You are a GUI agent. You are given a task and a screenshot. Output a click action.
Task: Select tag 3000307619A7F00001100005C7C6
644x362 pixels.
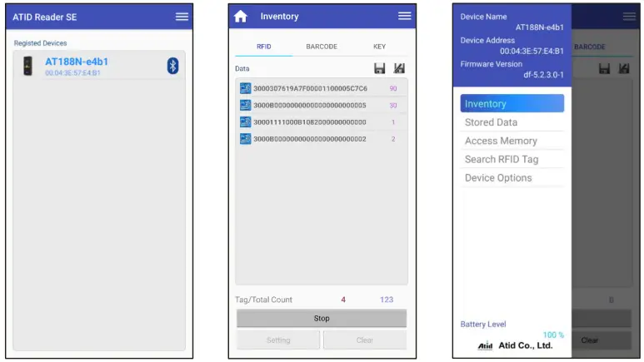[x=322, y=88]
